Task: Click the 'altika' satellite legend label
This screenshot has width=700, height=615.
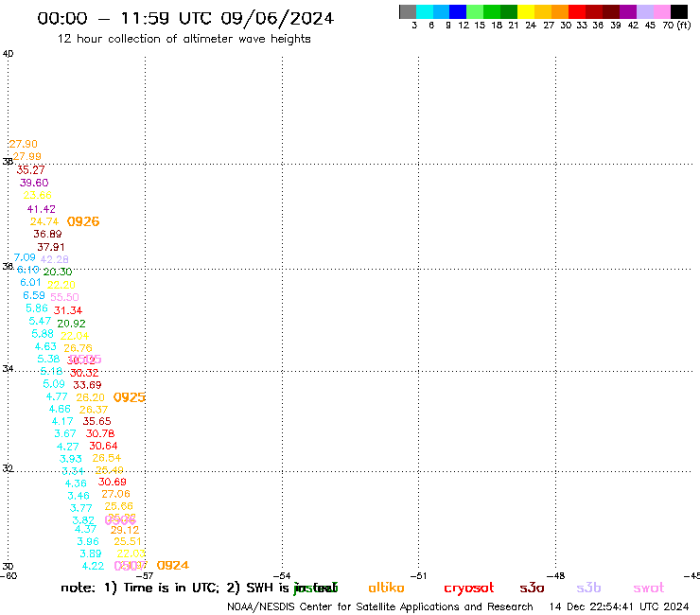Action: pos(386,588)
